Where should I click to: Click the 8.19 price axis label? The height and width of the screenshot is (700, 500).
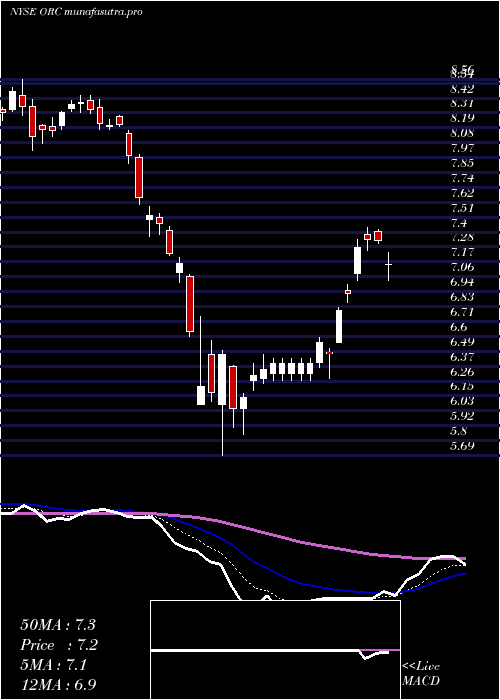(x=462, y=118)
